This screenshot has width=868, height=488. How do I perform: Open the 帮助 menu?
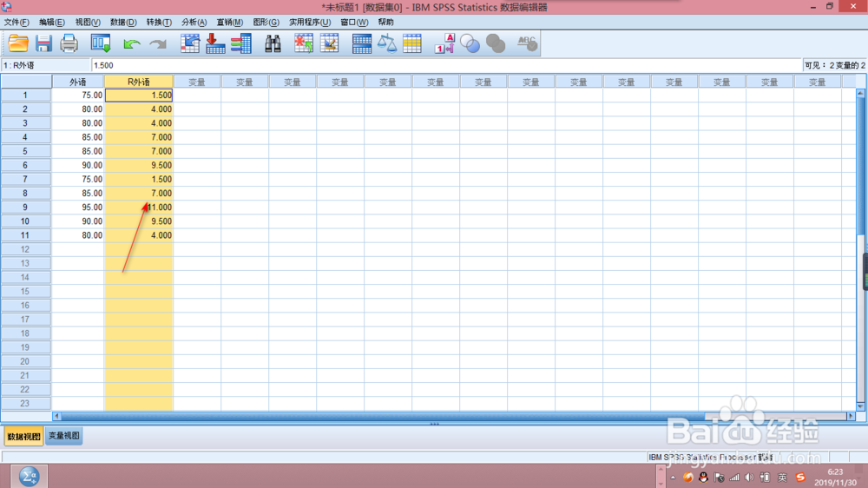[x=386, y=23]
